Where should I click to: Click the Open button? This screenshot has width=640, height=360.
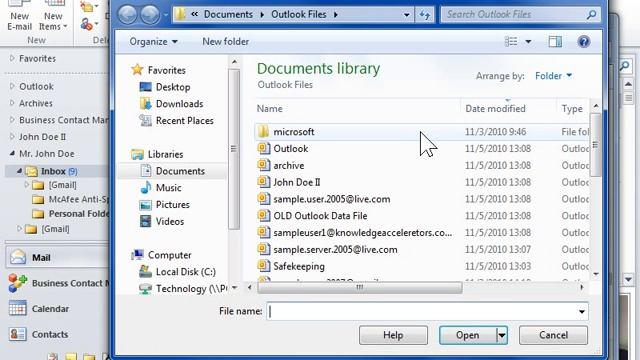(x=468, y=335)
